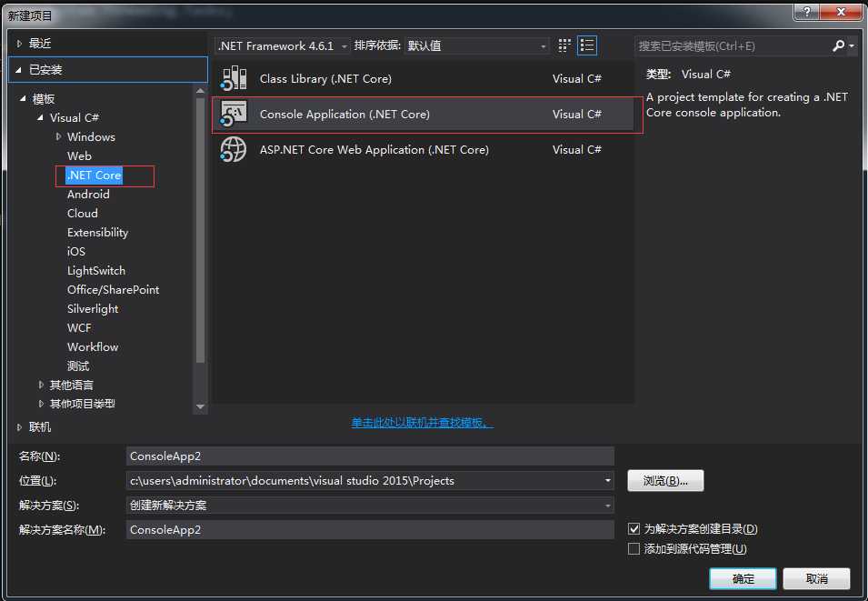Click the 浏览(B)... button

[x=665, y=480]
